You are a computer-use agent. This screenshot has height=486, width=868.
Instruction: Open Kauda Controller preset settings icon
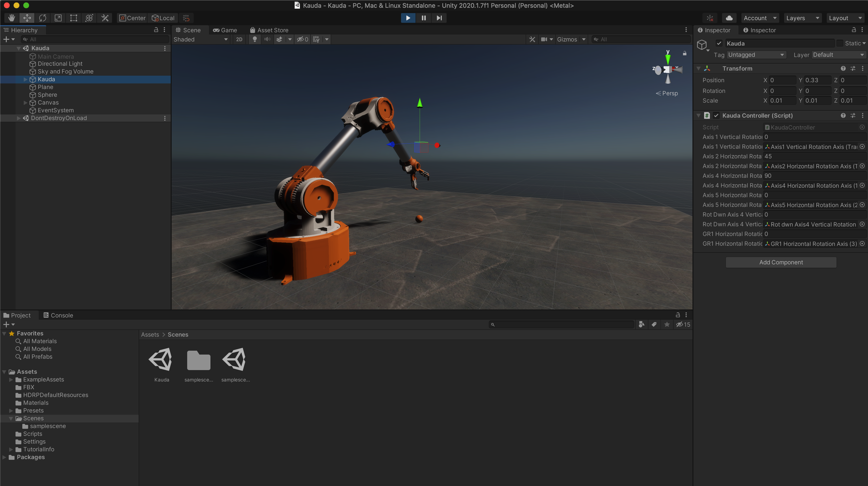[853, 116]
